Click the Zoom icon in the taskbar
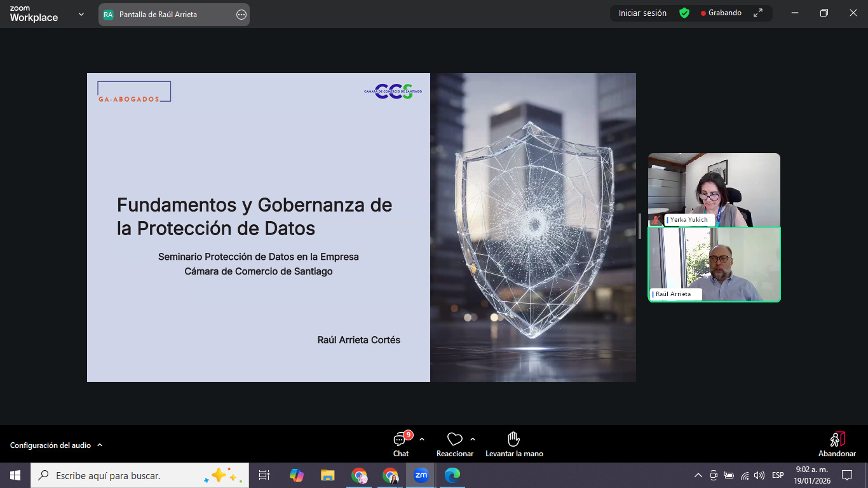The image size is (868, 488). [421, 475]
